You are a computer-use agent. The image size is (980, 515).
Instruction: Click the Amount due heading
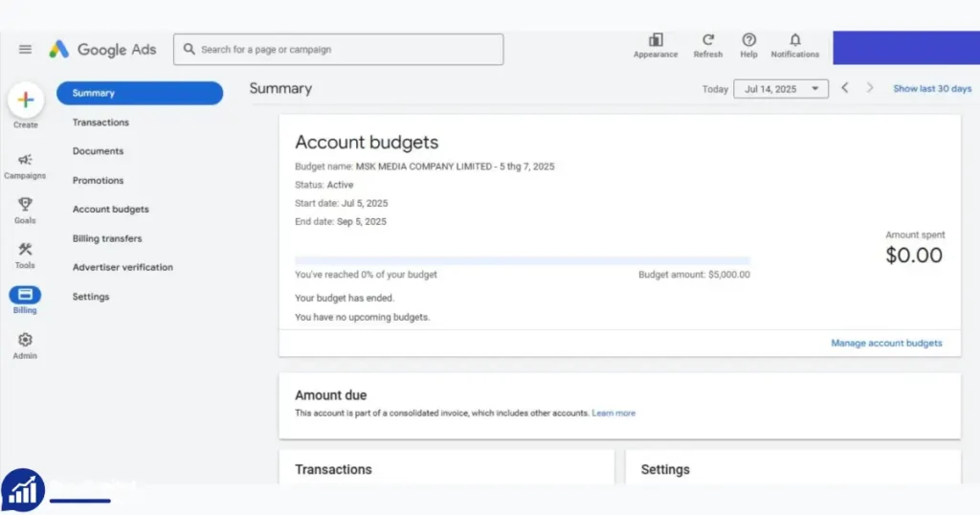coord(330,395)
